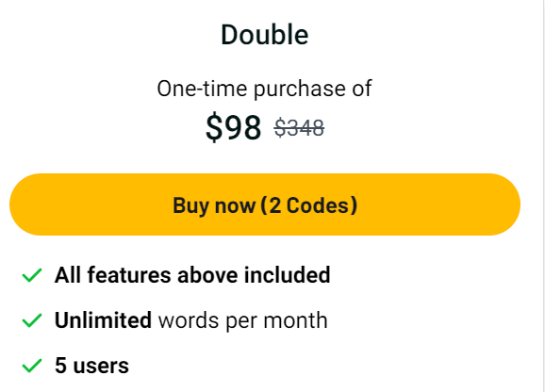The image size is (545, 392).
Task: Click the $98 price
Action: pos(233,127)
